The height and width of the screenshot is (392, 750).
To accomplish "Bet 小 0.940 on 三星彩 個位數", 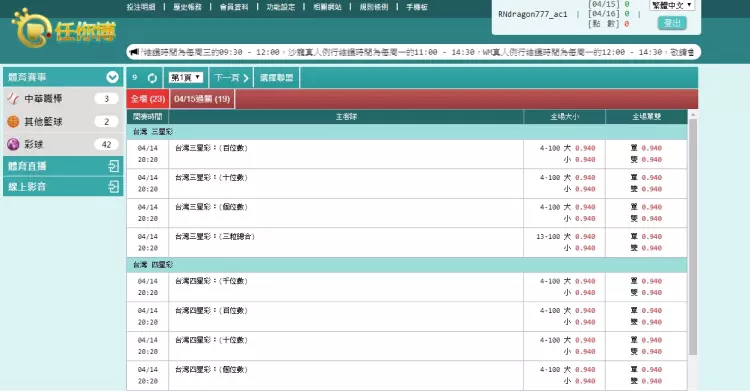I will point(585,219).
